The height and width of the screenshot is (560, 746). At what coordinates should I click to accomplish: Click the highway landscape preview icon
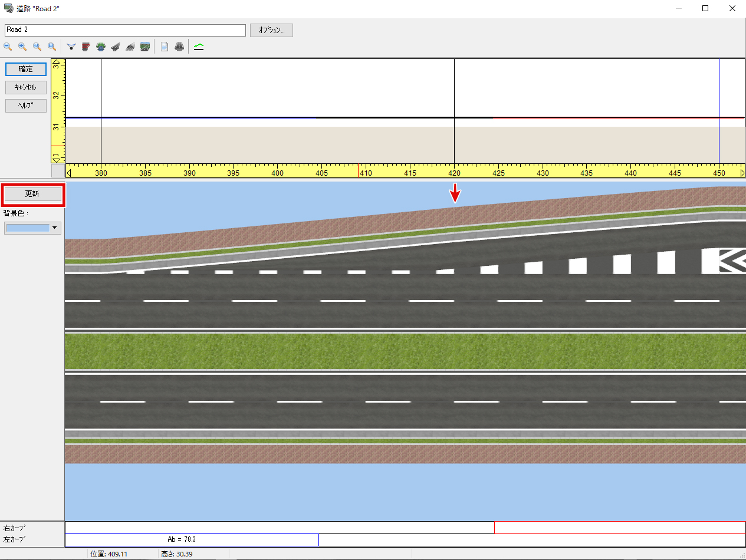tap(145, 46)
